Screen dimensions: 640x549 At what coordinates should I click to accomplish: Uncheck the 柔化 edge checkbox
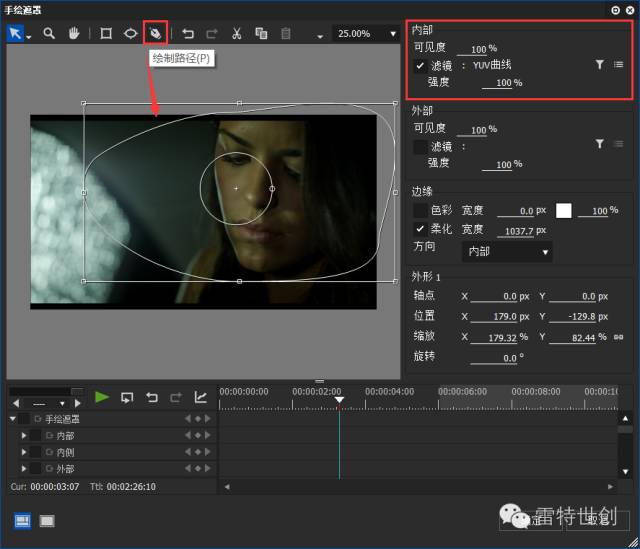(x=420, y=229)
